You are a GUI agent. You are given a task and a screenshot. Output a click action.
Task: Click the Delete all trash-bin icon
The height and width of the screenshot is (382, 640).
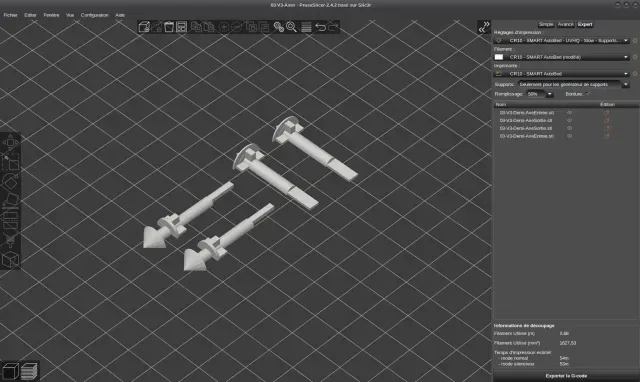click(x=169, y=27)
